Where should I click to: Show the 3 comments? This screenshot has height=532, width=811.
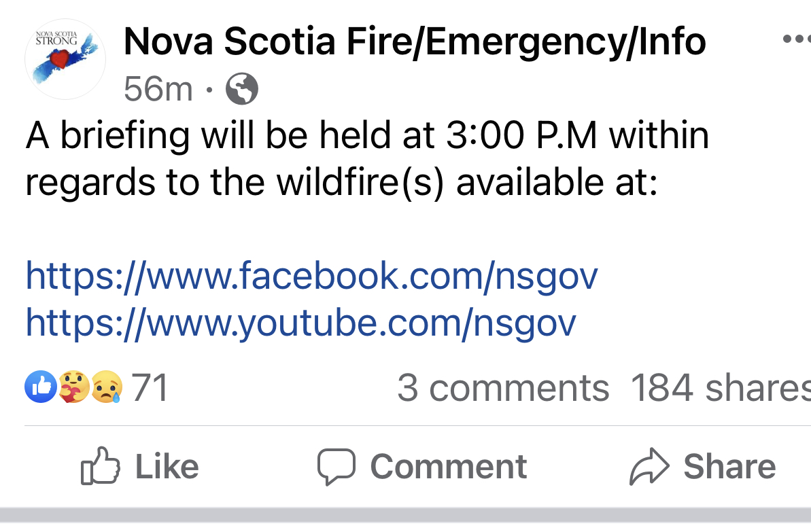click(503, 388)
